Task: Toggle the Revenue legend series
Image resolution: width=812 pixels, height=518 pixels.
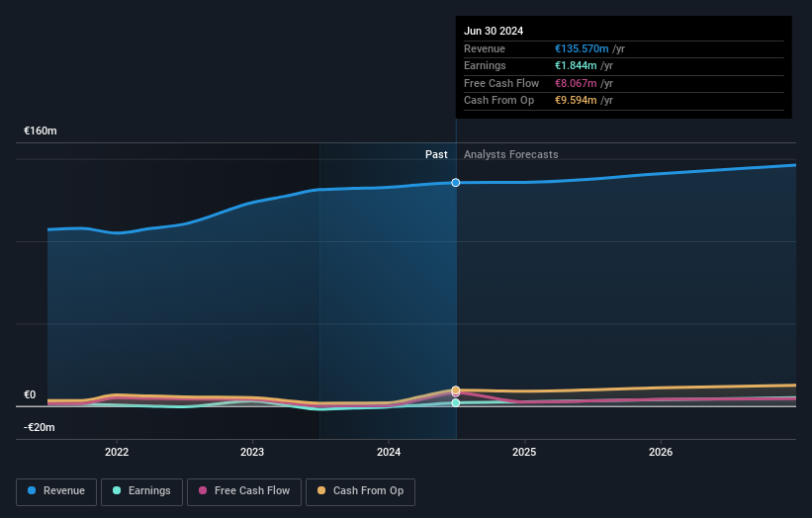Action: coord(56,491)
